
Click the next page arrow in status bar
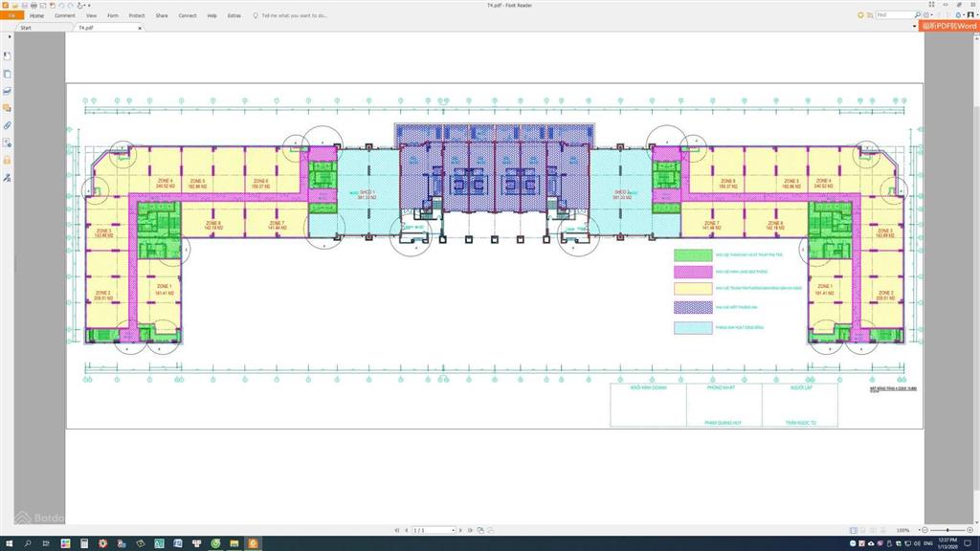460,530
